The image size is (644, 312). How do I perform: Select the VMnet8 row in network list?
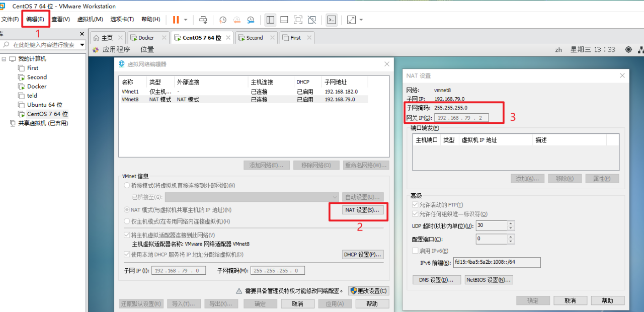click(245, 100)
